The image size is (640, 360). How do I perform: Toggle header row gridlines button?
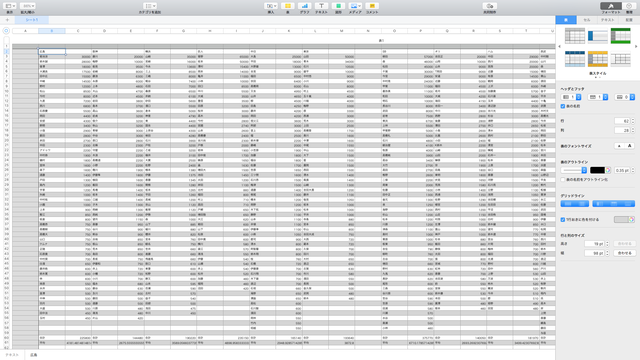(x=614, y=204)
